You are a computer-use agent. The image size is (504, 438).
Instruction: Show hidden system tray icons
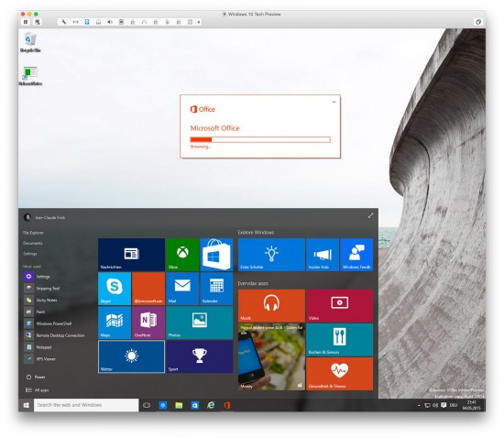click(419, 406)
